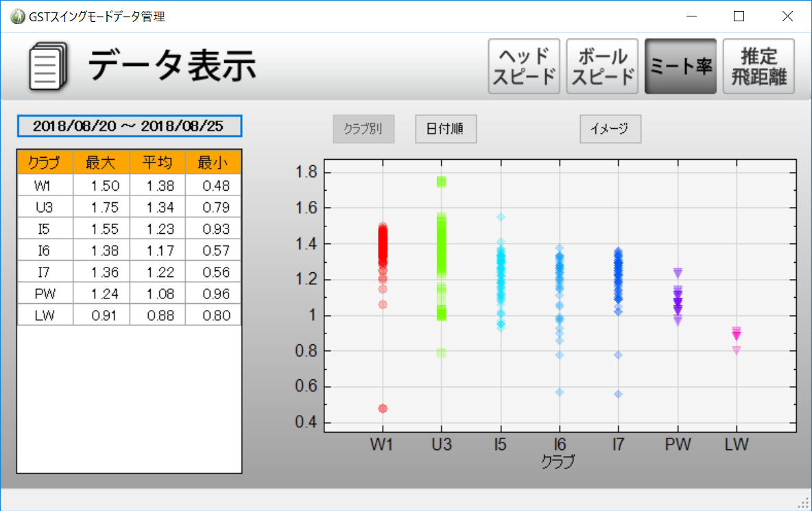This screenshot has height=511, width=812.
Task: Toggle the ミート率 view button
Action: pos(680,67)
